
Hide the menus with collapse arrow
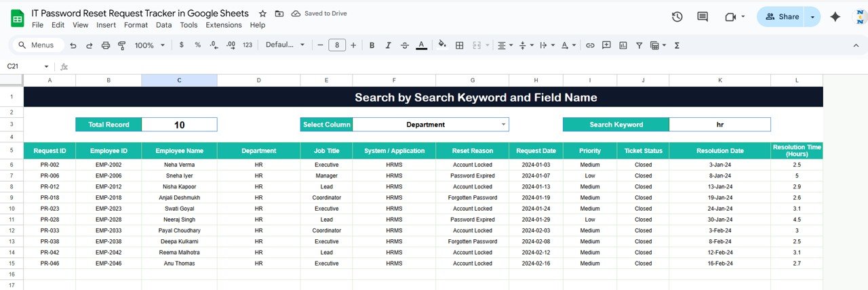[856, 45]
